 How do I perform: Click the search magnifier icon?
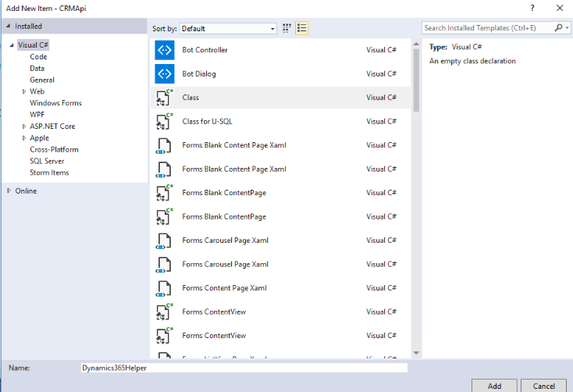point(558,28)
